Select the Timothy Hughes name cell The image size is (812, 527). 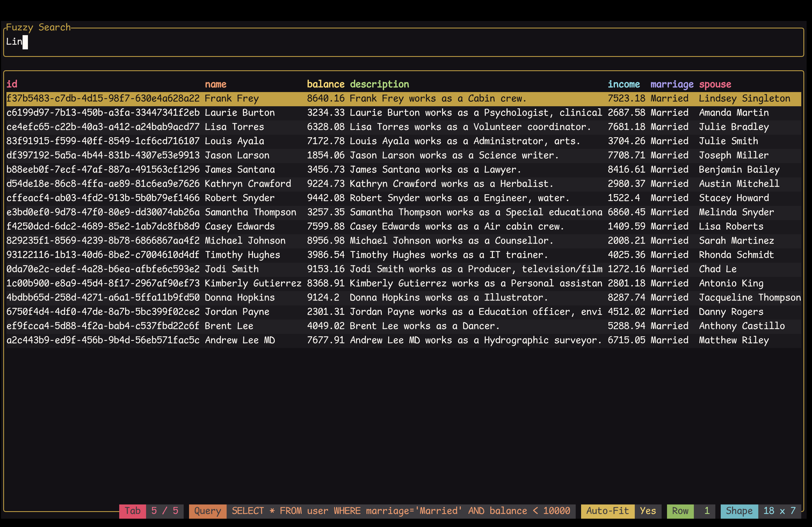pos(242,255)
